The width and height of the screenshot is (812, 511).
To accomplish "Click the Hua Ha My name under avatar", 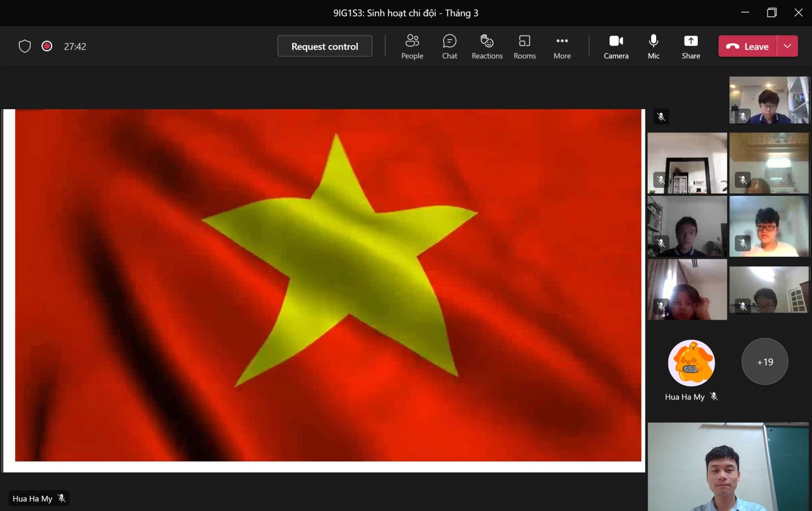I will [685, 397].
